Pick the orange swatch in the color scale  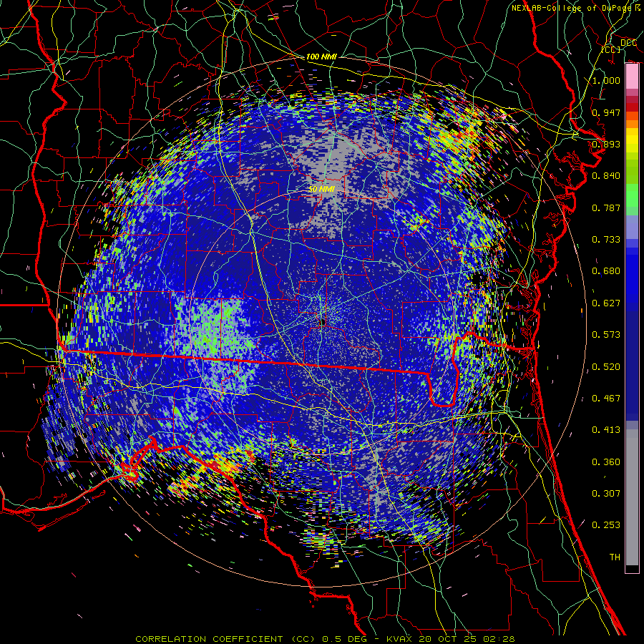[x=632, y=123]
